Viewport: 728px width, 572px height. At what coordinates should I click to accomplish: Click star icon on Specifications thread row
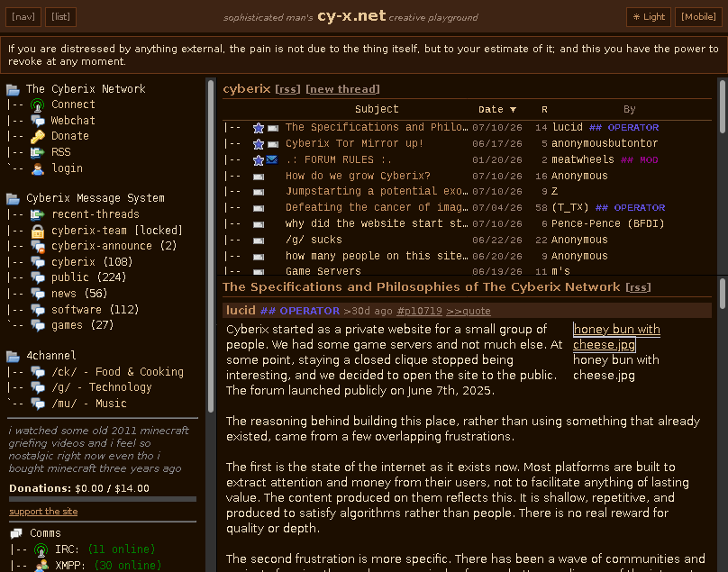(259, 128)
